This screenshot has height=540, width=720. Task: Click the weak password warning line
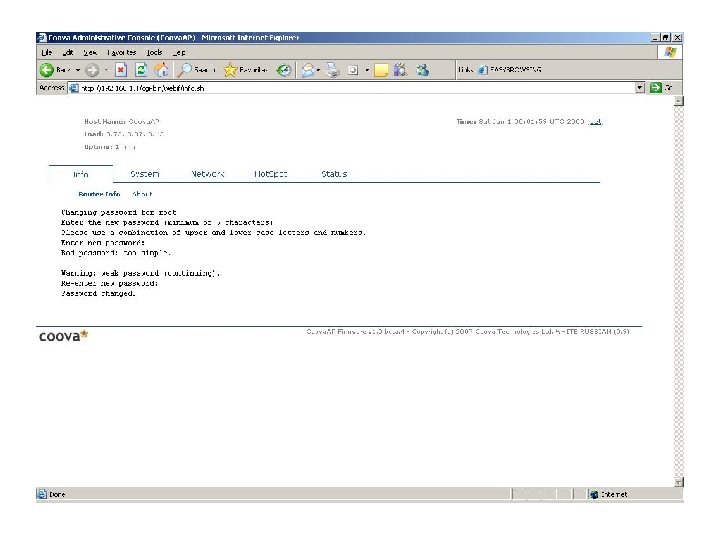click(x=141, y=273)
